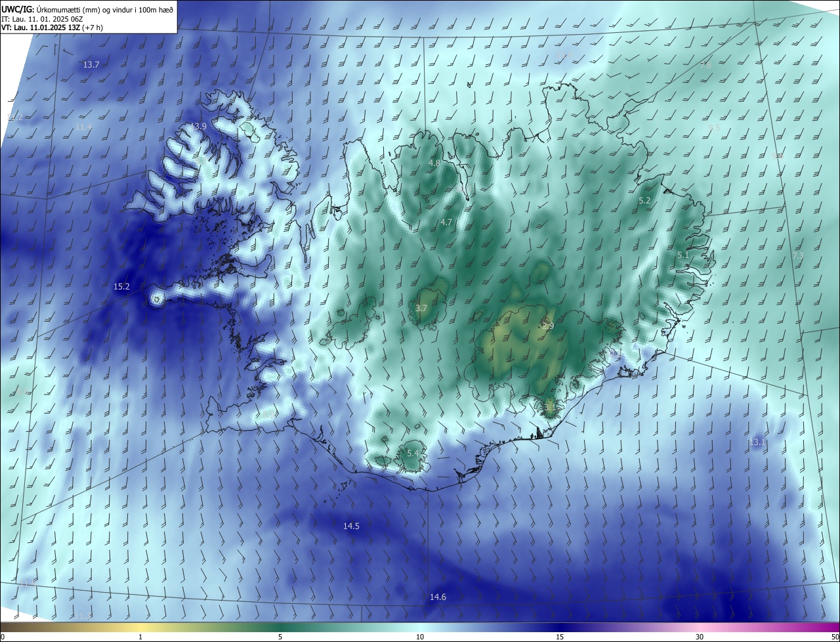Select the initial time line "IT: Lau. 11. 01. 2025 06Z"
The image size is (840, 642).
[x=42, y=18]
